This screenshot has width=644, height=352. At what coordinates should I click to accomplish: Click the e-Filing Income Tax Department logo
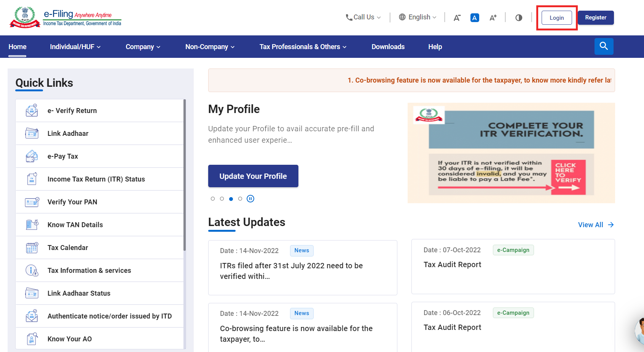(x=65, y=17)
